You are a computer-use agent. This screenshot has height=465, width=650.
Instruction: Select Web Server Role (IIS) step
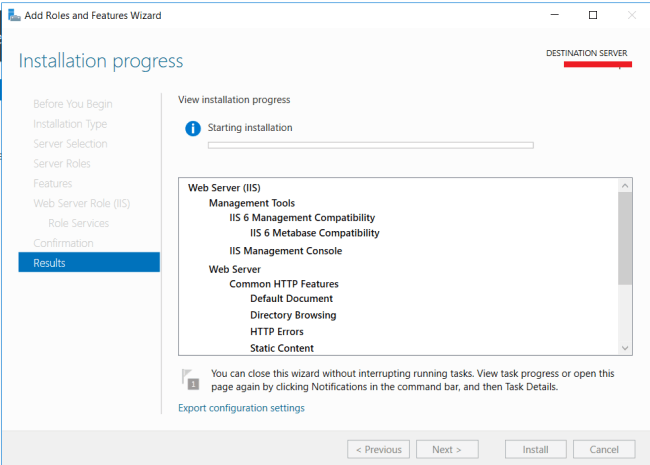pyautogui.click(x=82, y=203)
